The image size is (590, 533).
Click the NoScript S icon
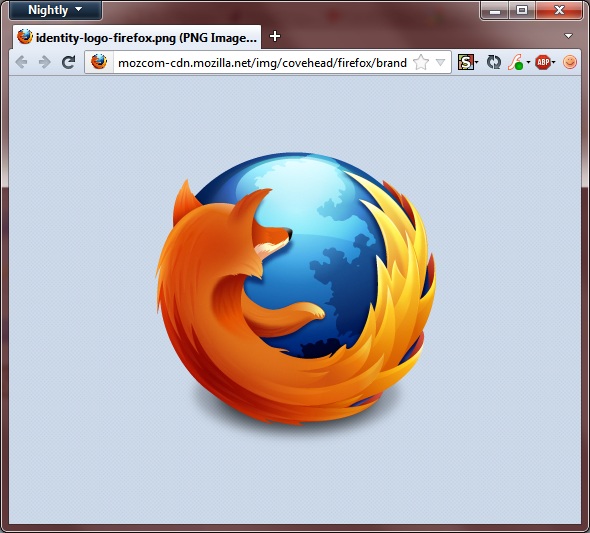465,62
